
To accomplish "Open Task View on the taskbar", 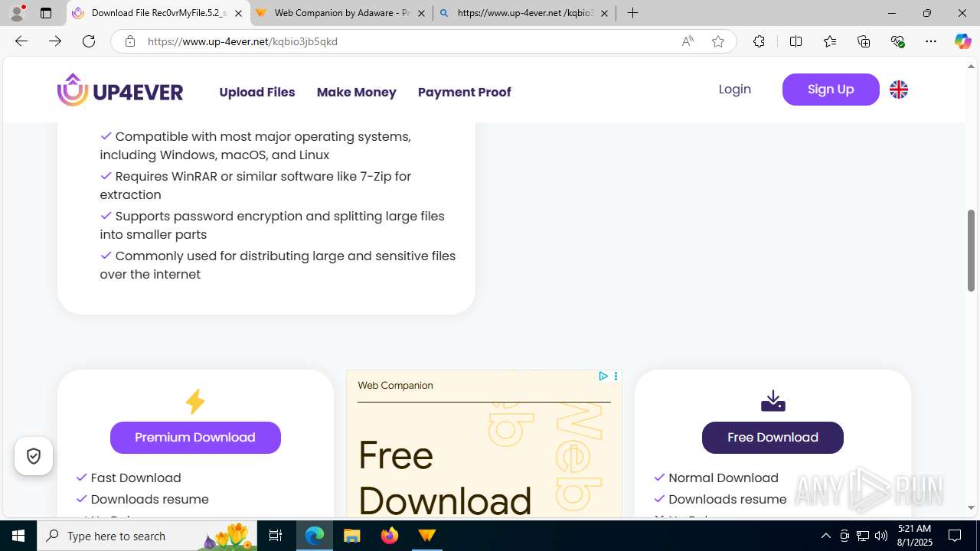I will (x=276, y=536).
